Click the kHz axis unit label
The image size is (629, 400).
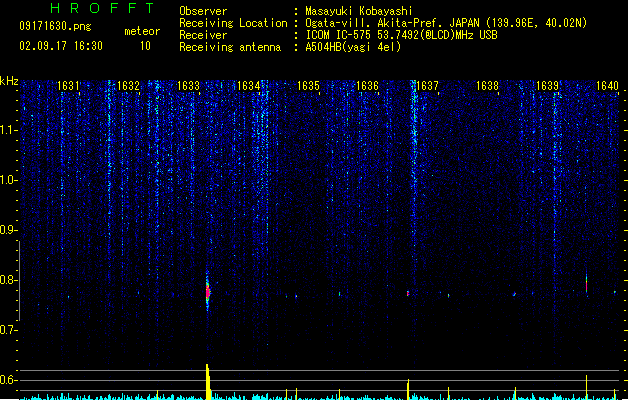(9, 81)
